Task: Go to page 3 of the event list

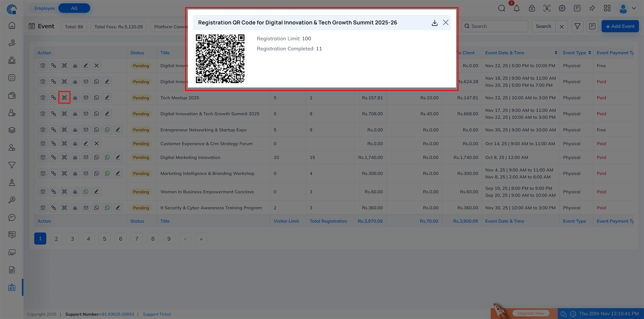Action: pos(72,238)
